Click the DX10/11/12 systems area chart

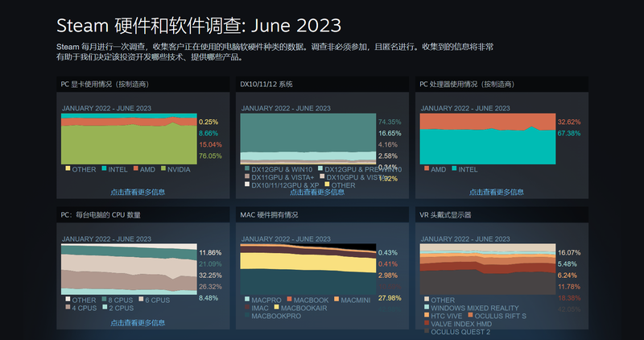[x=308, y=139]
